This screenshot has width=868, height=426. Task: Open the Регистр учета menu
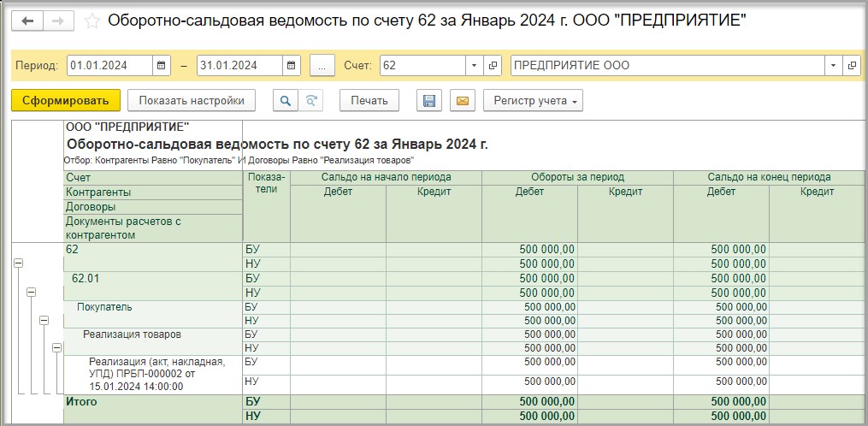coord(533,101)
